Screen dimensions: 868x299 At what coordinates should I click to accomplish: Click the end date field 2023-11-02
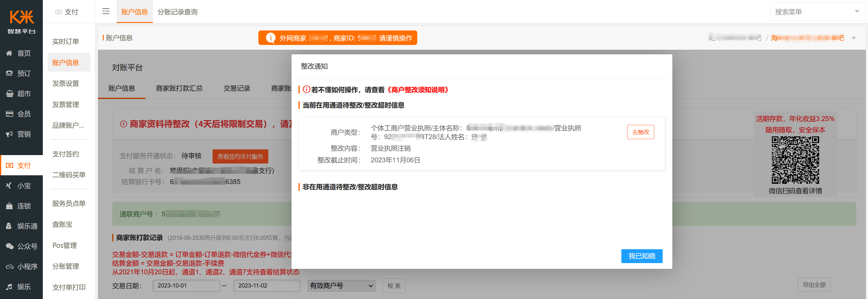(x=267, y=285)
